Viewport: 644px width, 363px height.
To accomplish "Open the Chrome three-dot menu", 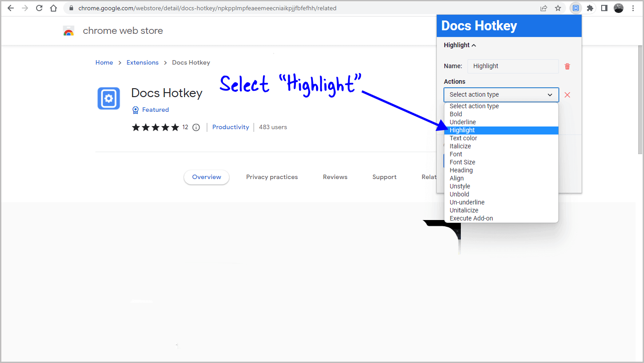I will point(633,8).
